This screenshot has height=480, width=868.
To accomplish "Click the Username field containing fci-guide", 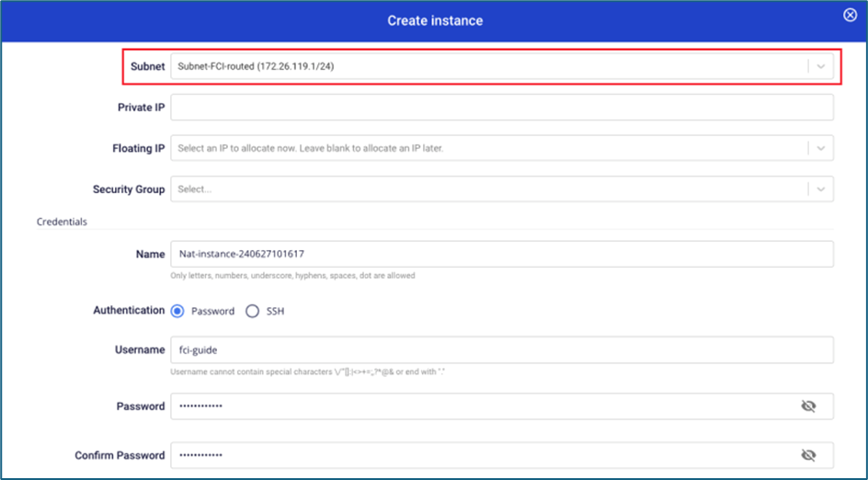I will tap(501, 349).
